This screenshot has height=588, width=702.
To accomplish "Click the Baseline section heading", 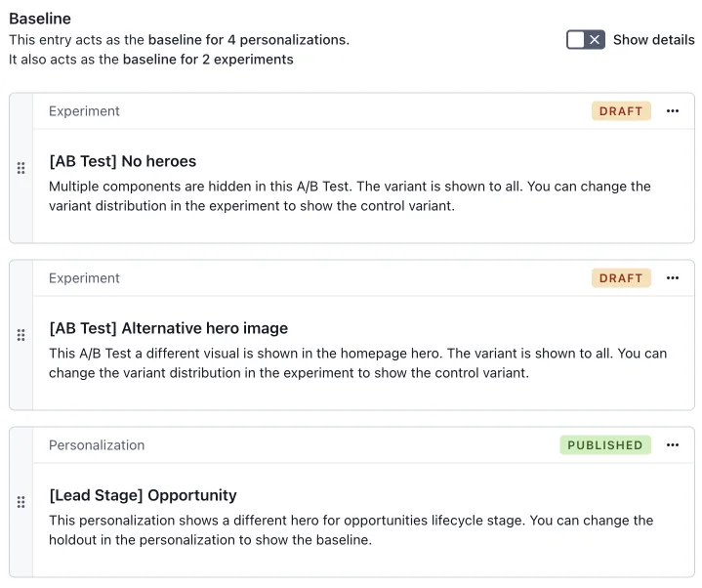I will (40, 19).
